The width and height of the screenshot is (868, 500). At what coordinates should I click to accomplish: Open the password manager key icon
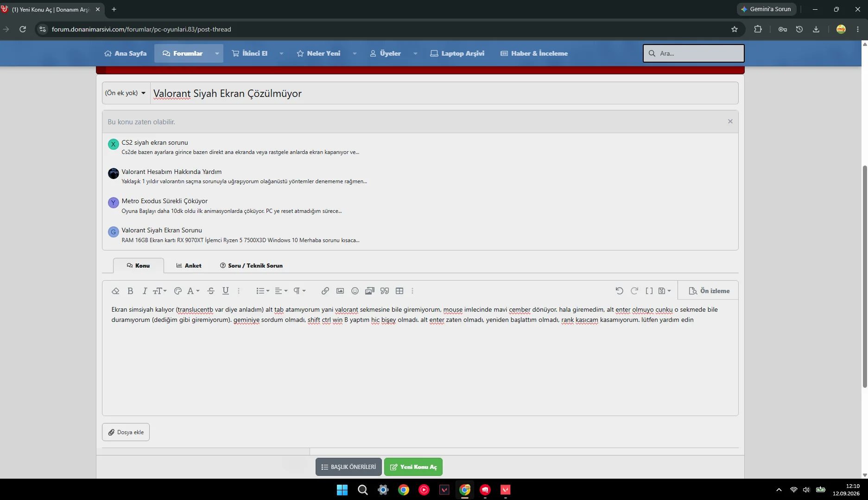click(783, 29)
